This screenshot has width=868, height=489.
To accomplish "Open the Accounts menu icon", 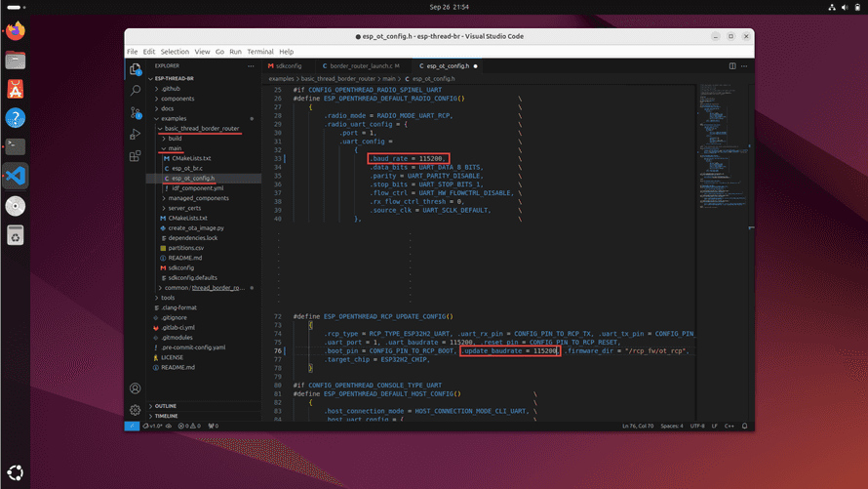I will 136,387.
